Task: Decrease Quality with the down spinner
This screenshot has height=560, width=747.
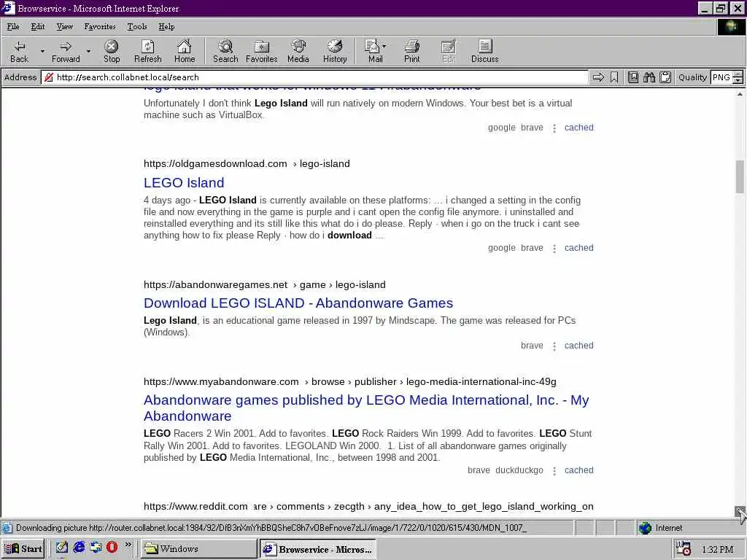Action: 738,80
